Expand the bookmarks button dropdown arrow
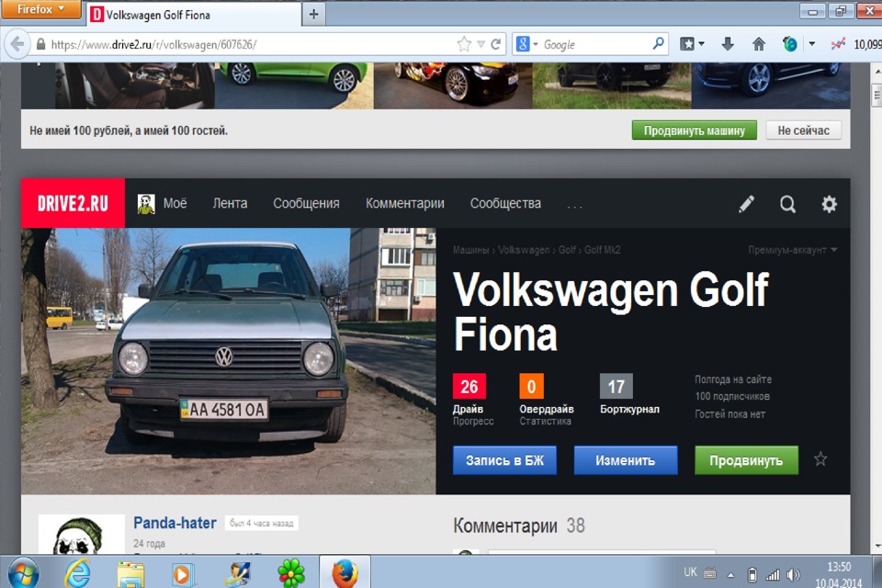This screenshot has width=882, height=588. (x=701, y=44)
